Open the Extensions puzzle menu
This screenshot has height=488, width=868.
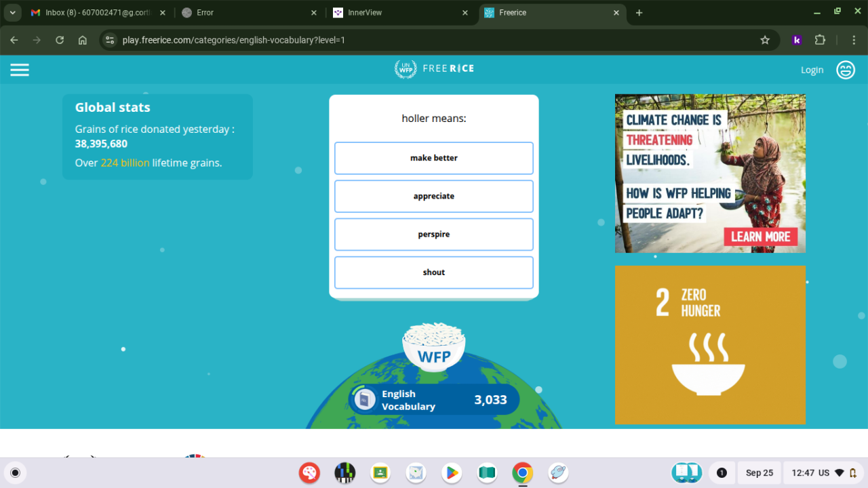(820, 40)
